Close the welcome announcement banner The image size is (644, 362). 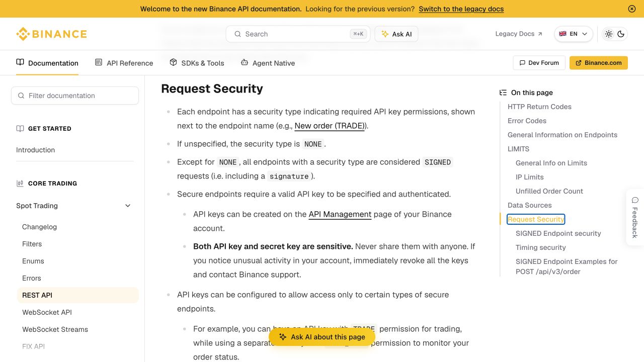pos(632,9)
